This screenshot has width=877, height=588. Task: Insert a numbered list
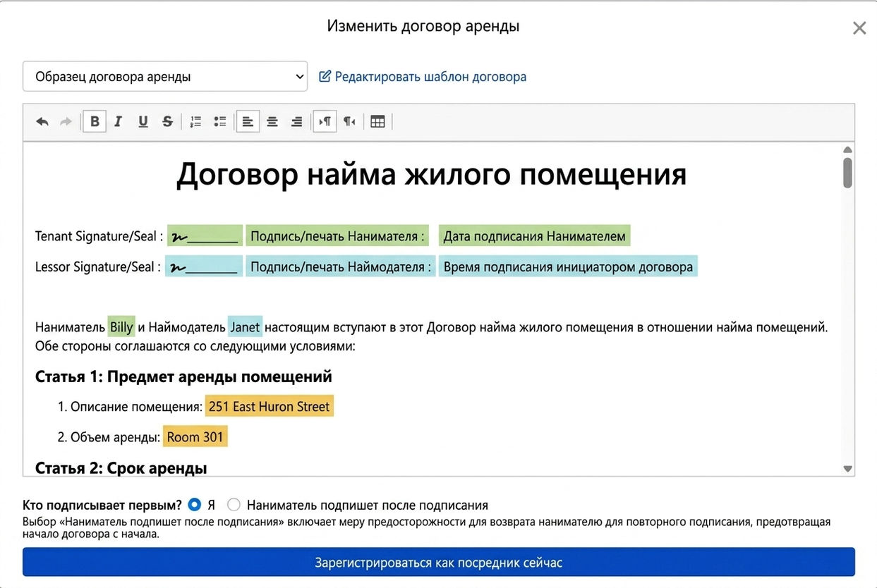(x=196, y=122)
